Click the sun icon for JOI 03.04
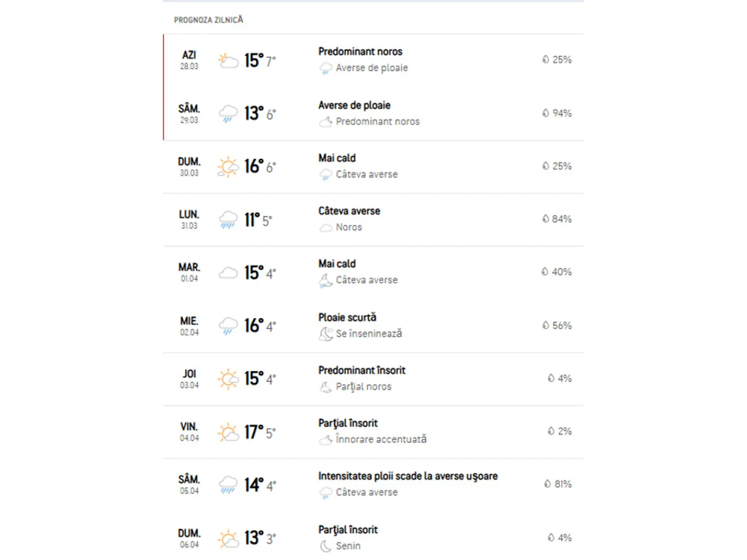Image resolution: width=747 pixels, height=560 pixels. [228, 379]
